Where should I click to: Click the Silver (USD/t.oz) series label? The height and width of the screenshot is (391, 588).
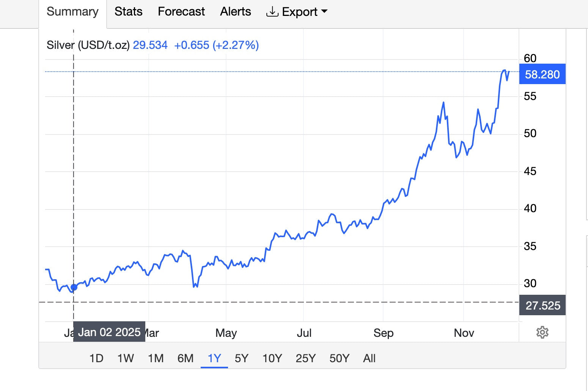(x=88, y=45)
